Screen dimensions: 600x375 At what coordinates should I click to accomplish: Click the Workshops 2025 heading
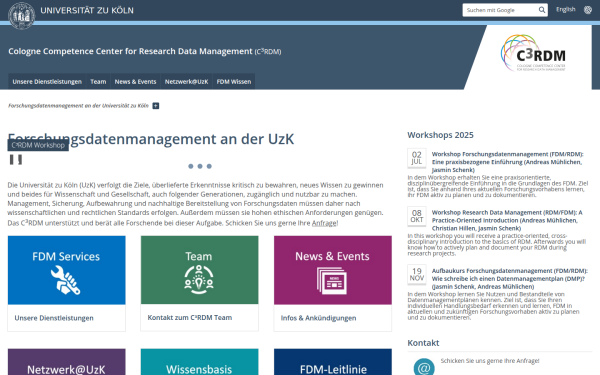440,135
